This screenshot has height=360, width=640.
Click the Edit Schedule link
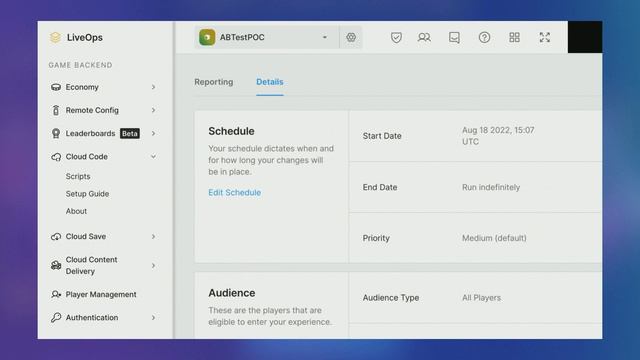point(234,193)
